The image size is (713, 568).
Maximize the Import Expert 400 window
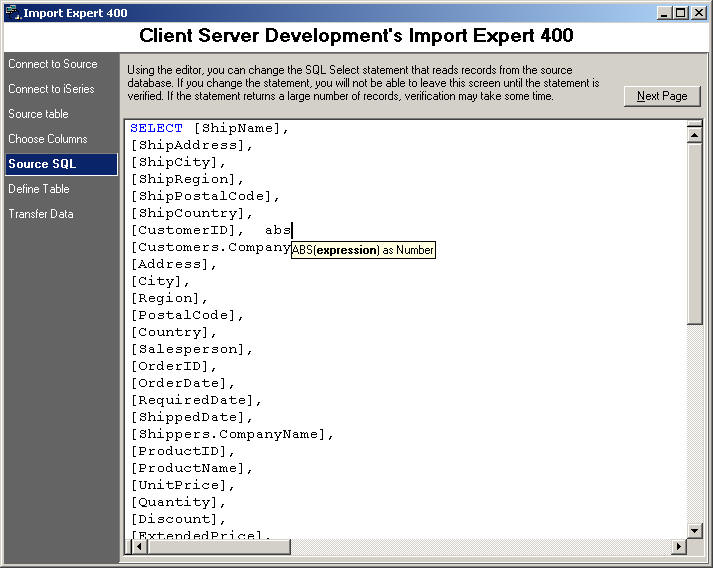pyautogui.click(x=681, y=13)
